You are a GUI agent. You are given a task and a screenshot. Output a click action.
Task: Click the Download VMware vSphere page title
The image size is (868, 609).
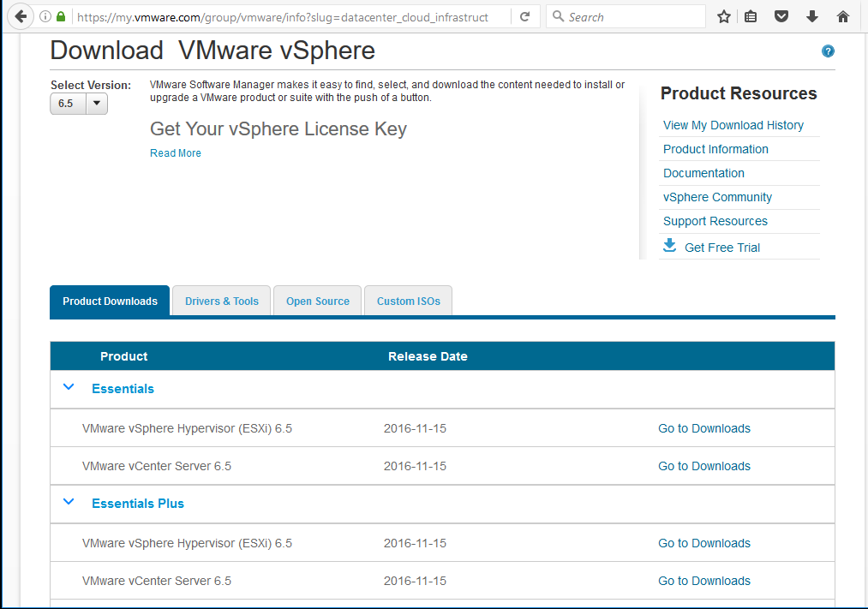pyautogui.click(x=213, y=51)
